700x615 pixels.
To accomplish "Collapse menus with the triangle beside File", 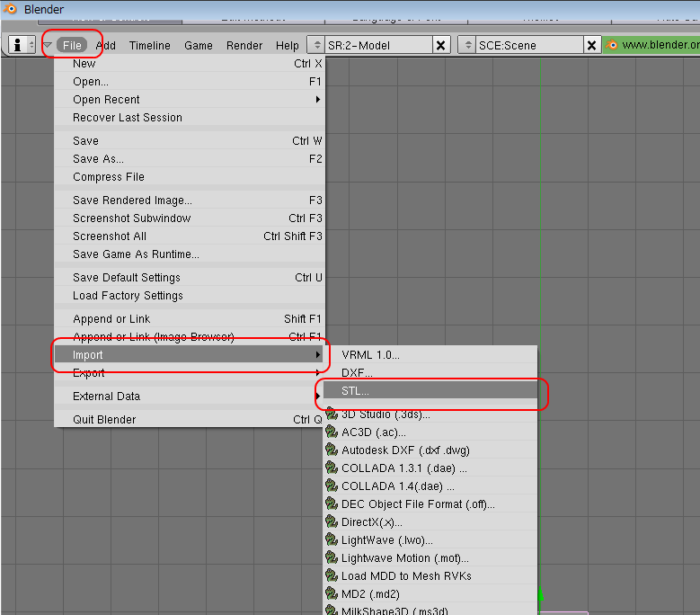I will click(48, 45).
